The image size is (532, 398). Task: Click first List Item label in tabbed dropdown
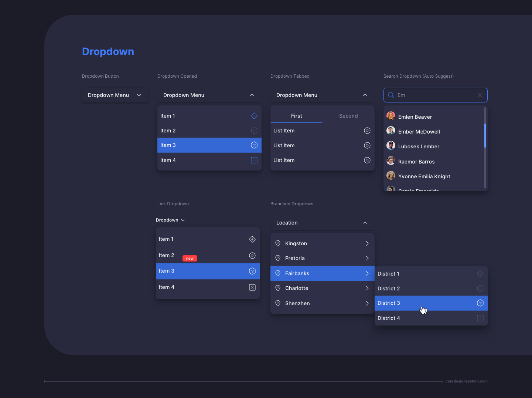(x=284, y=131)
